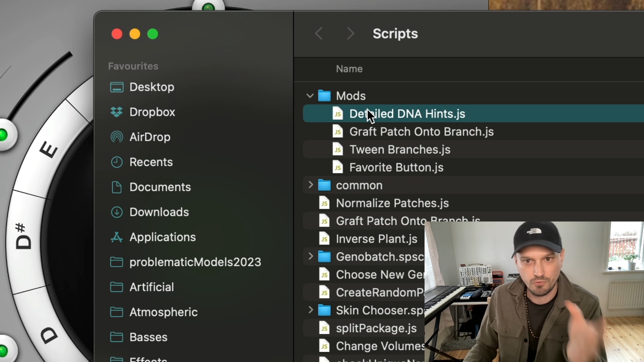Close the Finder window
Viewport: 644px width, 362px height.
point(117,34)
